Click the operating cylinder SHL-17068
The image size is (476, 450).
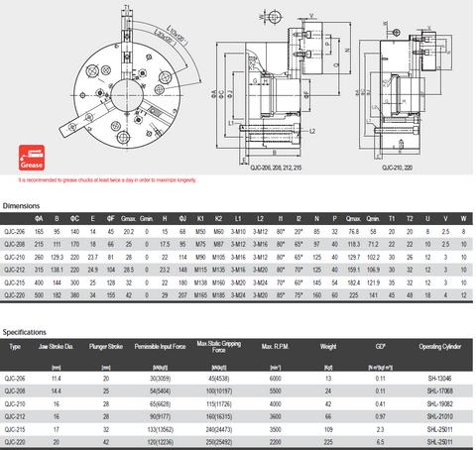[x=439, y=392]
